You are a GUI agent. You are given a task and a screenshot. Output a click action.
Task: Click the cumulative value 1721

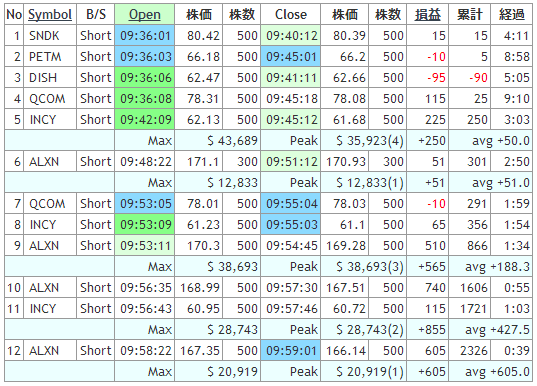470,309
